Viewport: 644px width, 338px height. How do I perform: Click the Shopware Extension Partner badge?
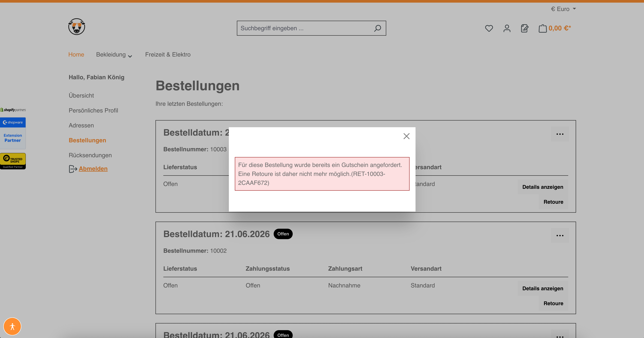click(x=13, y=133)
